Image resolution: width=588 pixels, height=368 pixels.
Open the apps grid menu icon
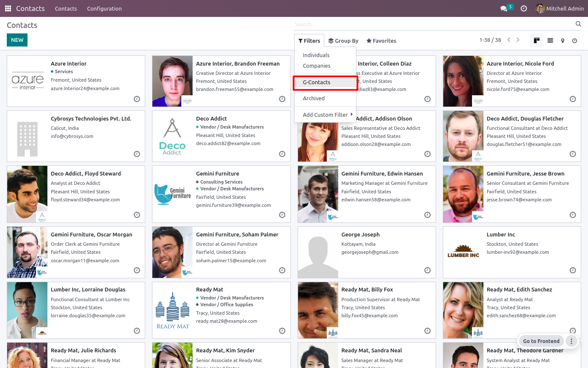(x=8, y=8)
